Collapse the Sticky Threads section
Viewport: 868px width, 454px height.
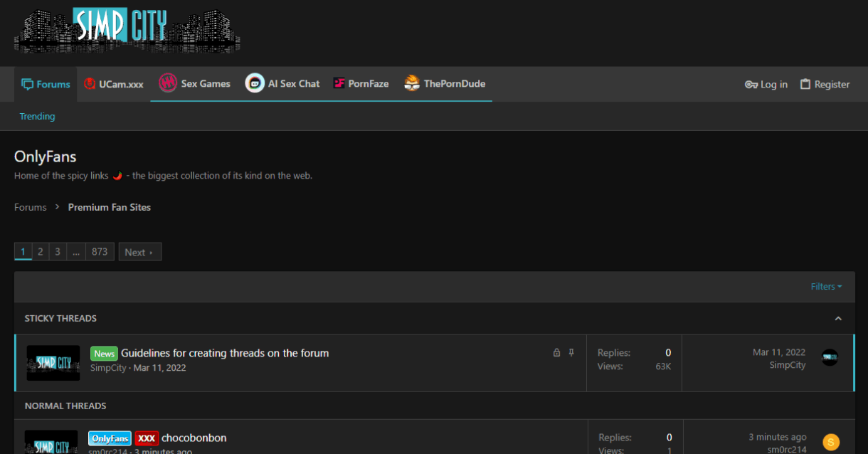838,318
